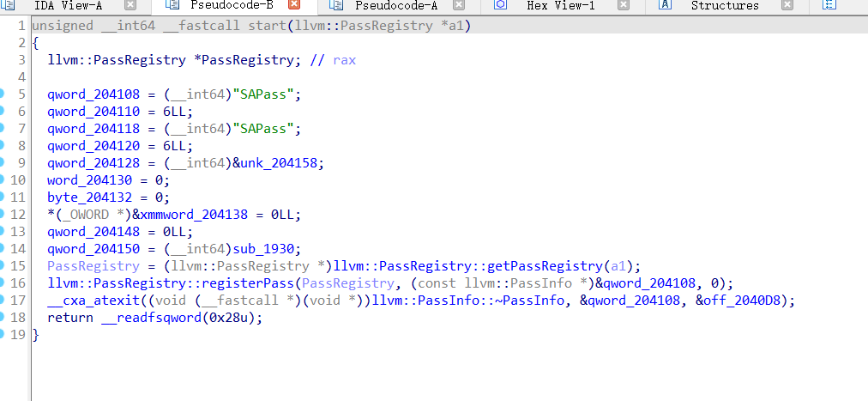
Task: Click the unk_204158 reference
Action: 279,163
